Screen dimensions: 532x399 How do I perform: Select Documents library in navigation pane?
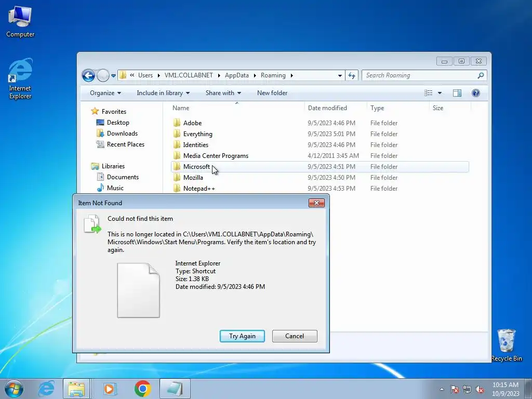coord(118,177)
